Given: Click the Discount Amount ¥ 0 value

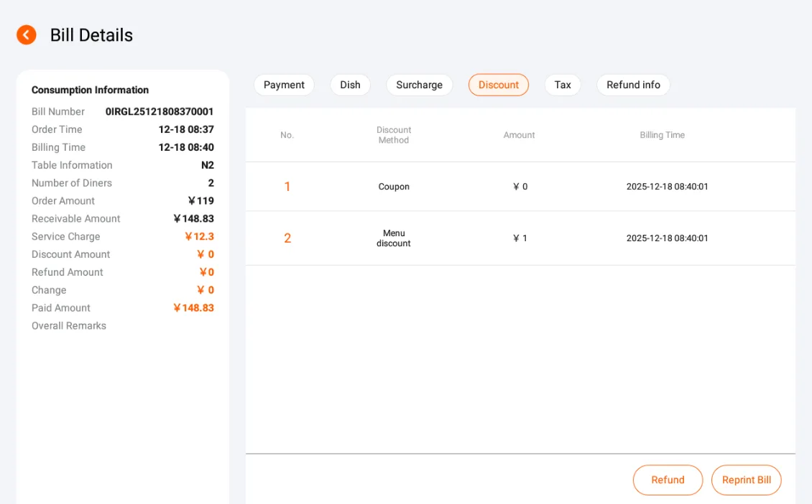Looking at the screenshot, I should coord(206,255).
